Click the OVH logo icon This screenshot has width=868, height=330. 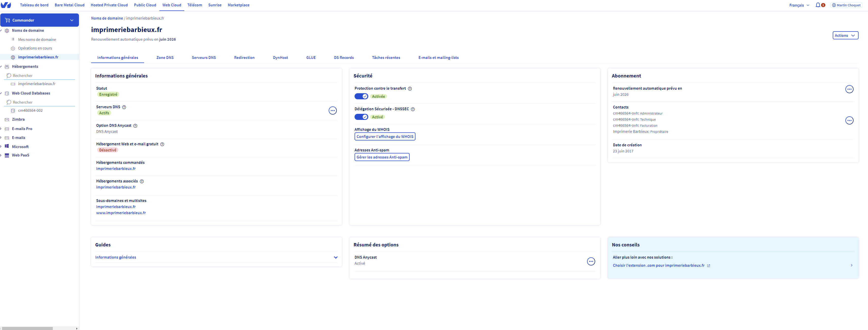click(6, 5)
